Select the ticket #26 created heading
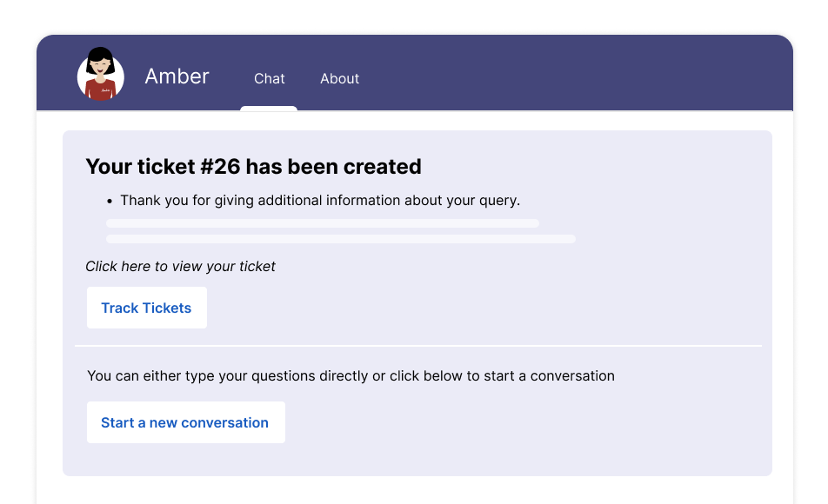 click(253, 167)
